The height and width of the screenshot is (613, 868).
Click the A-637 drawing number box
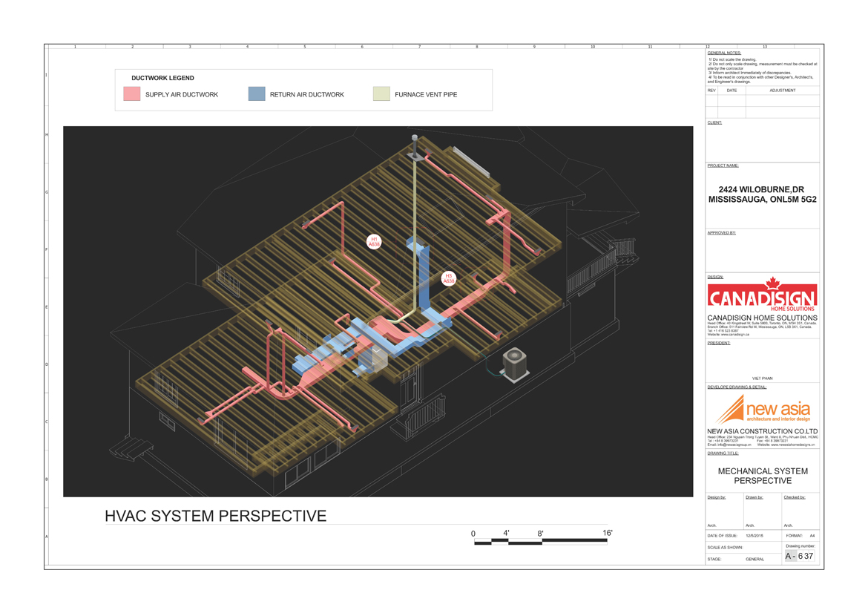tap(799, 556)
